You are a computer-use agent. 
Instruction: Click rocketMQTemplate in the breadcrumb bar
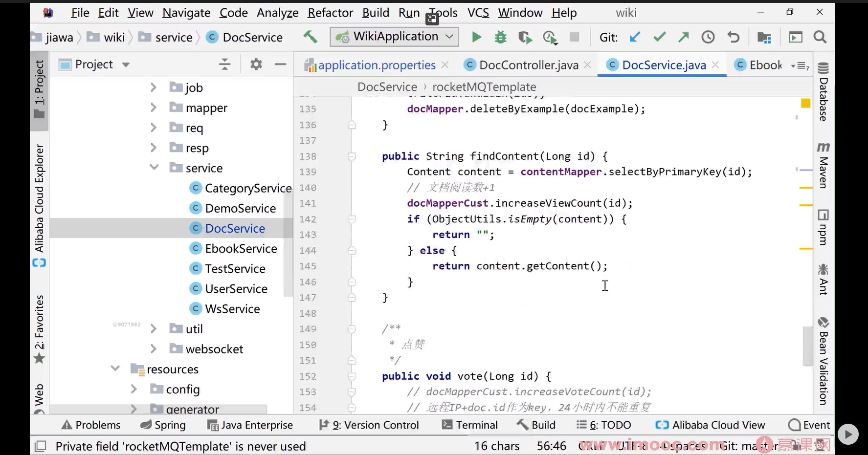pos(484,87)
